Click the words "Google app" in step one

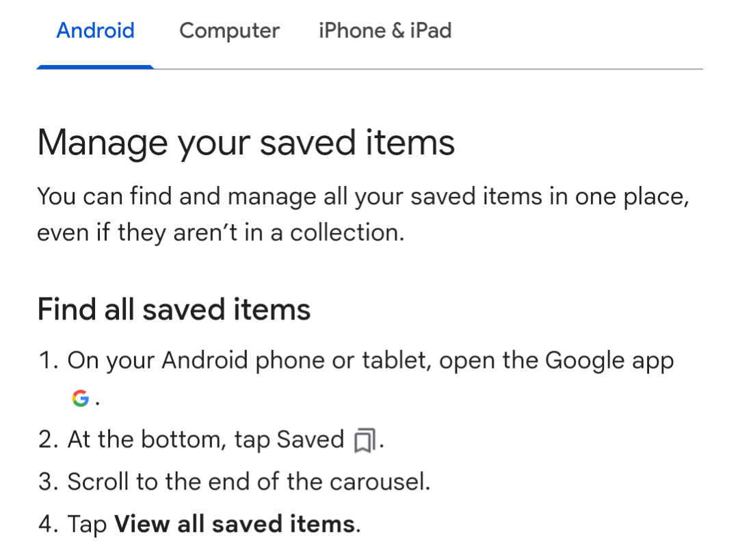(x=609, y=361)
